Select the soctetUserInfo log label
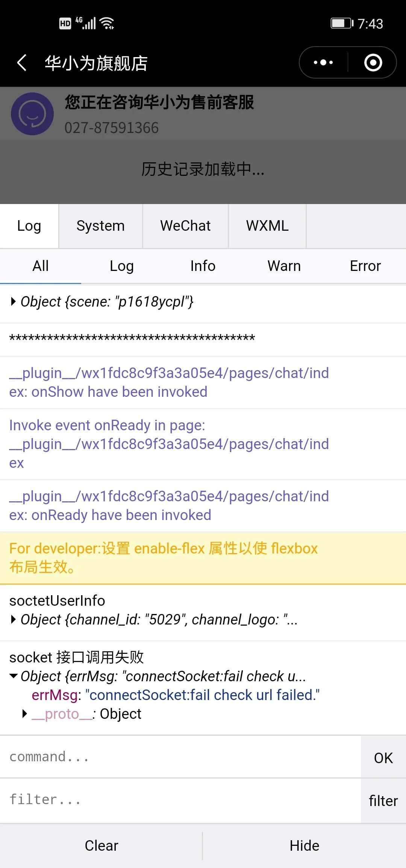Screen dimensions: 406x868 (x=57, y=600)
